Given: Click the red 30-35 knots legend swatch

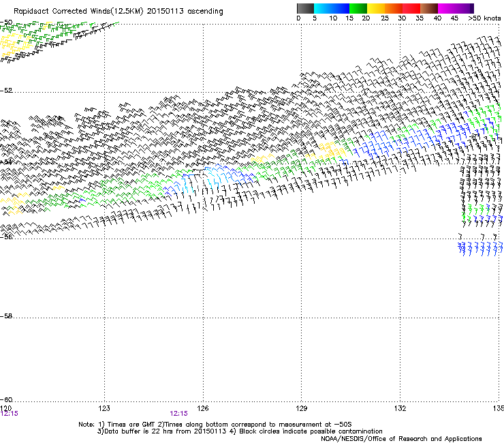Looking at the screenshot, I should (411, 8).
